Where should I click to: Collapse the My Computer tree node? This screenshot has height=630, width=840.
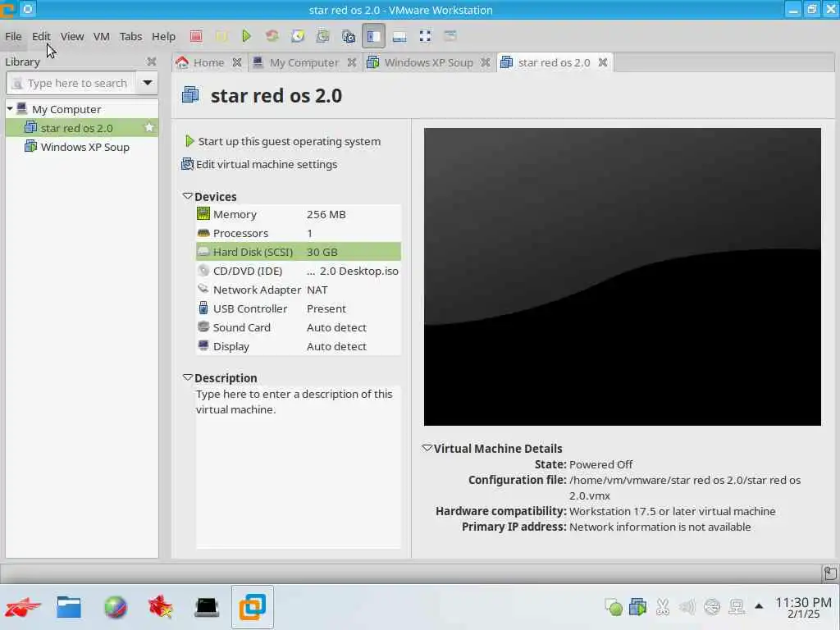10,109
